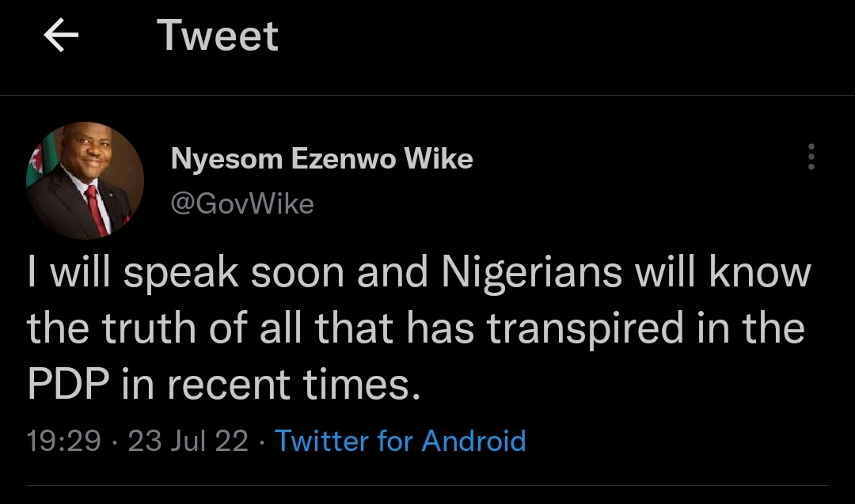
Task: Click the middle name "Ezenwo" in display name
Action: (x=344, y=159)
